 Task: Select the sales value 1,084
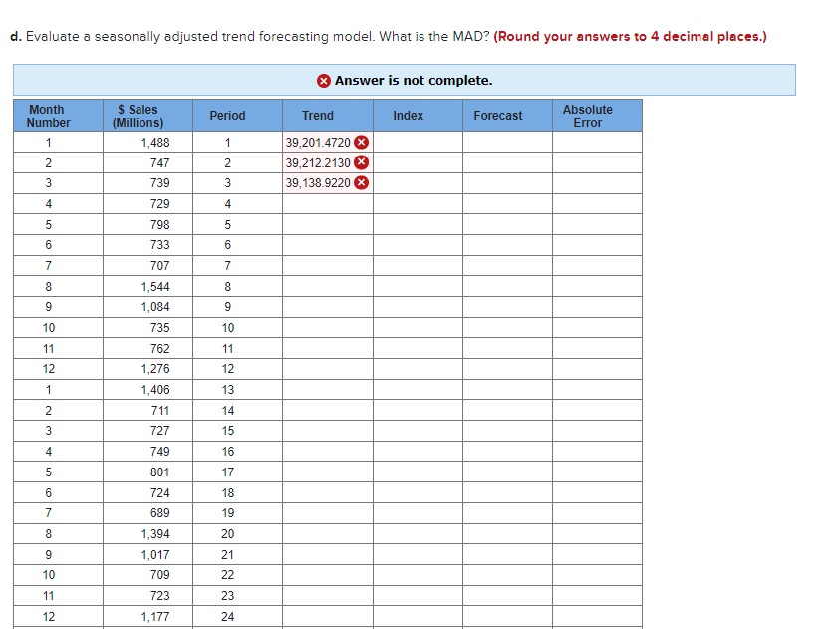[155, 307]
